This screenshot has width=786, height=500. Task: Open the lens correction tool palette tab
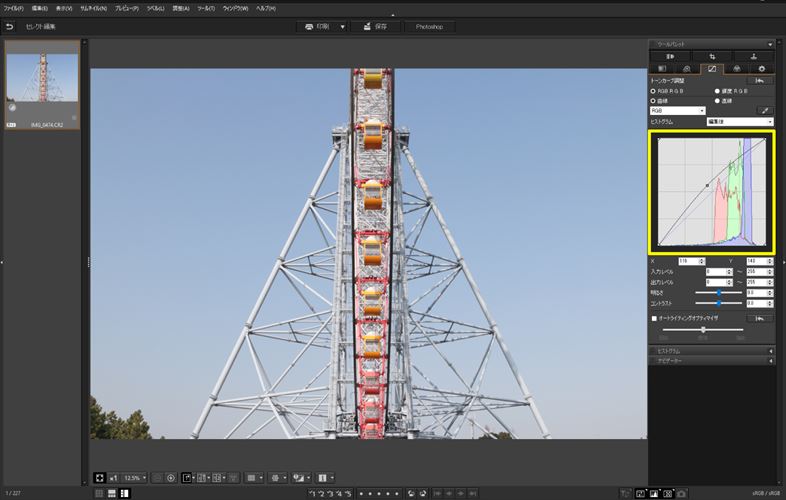[x=670, y=56]
